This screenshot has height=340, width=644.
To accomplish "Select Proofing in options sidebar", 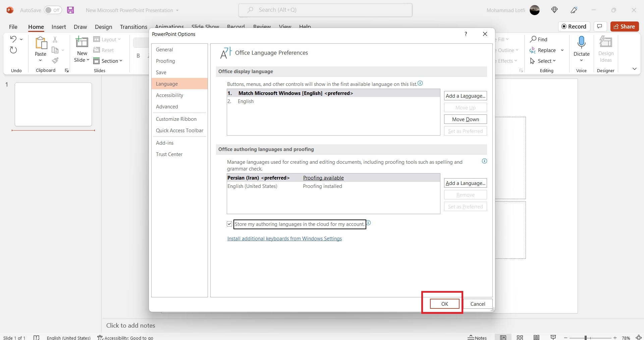I will coord(179,61).
